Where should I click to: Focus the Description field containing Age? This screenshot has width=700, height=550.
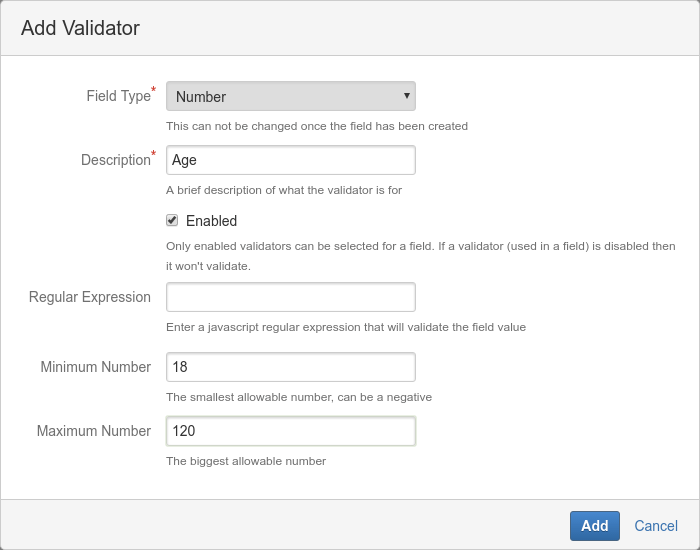[x=290, y=160]
